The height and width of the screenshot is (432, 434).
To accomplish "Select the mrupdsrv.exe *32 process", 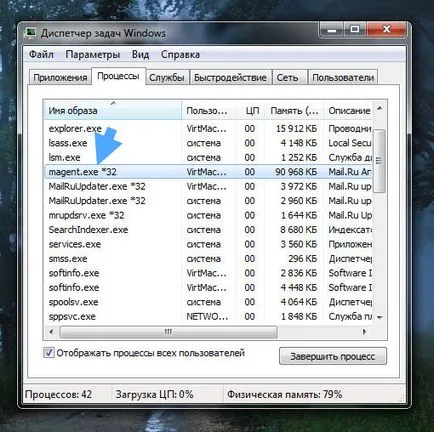I will (208, 215).
